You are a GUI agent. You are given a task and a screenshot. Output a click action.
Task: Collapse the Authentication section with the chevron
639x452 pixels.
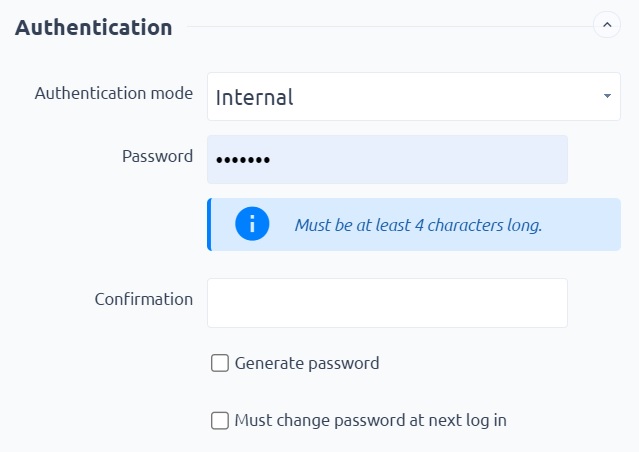click(x=607, y=25)
